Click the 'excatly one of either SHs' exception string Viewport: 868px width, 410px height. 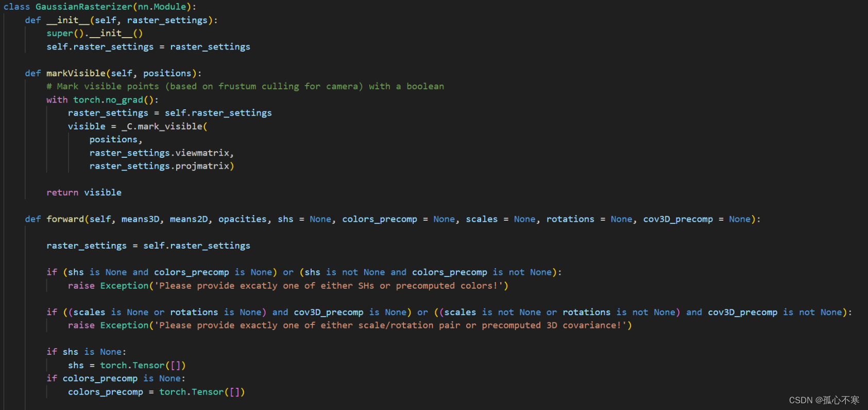pyautogui.click(x=328, y=286)
